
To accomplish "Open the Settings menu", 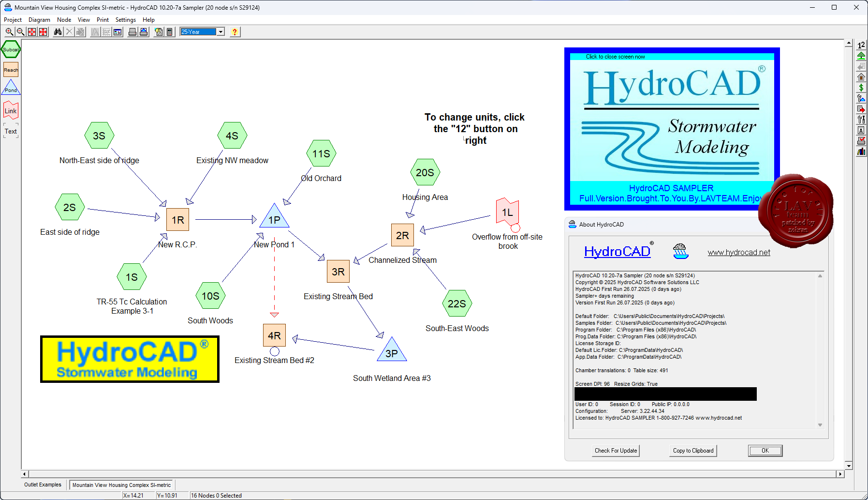I will pyautogui.click(x=126, y=20).
